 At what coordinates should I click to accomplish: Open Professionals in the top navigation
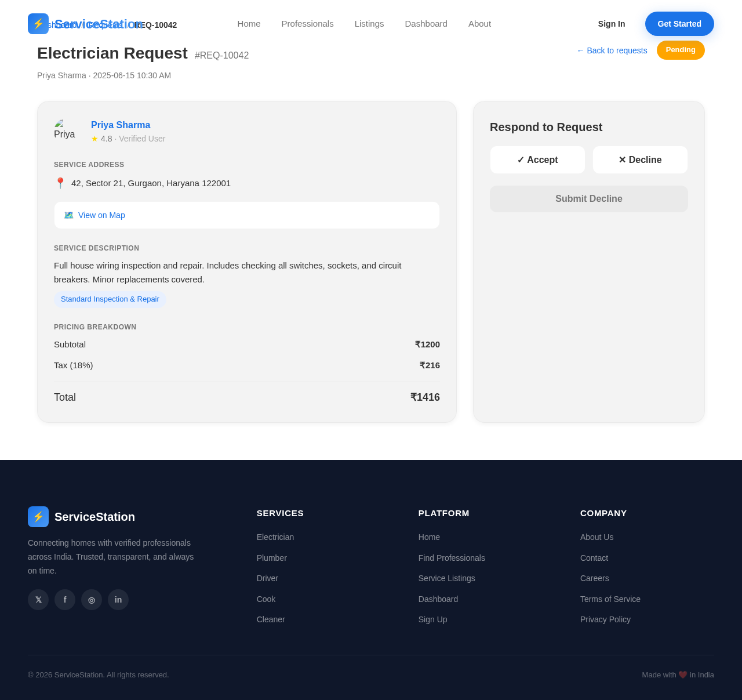pyautogui.click(x=307, y=24)
